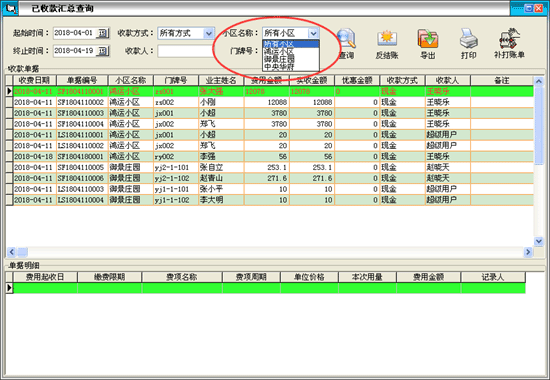Viewport: 550px width, 380px height.
Task: Click door number yj2-1-101 cell
Action: click(x=176, y=167)
